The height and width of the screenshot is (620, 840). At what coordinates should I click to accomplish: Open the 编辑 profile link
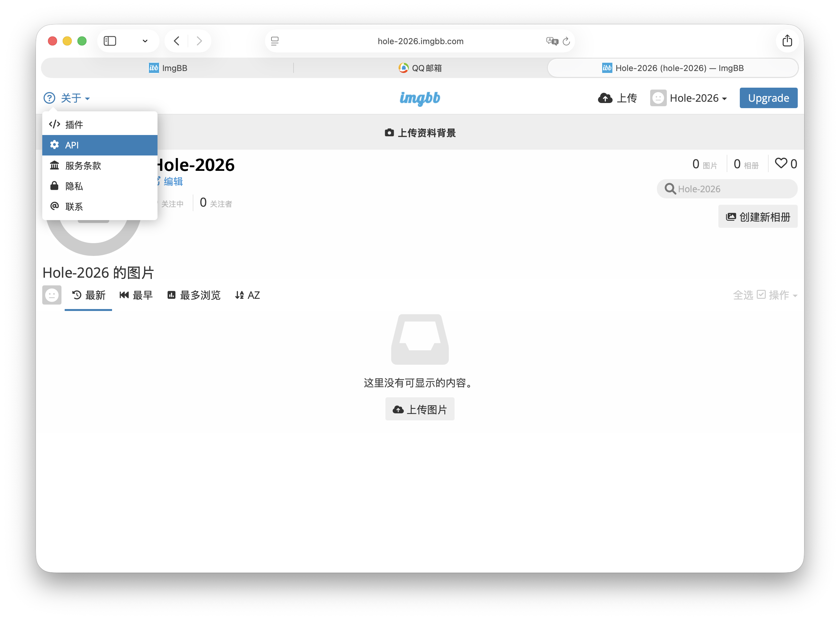(173, 182)
